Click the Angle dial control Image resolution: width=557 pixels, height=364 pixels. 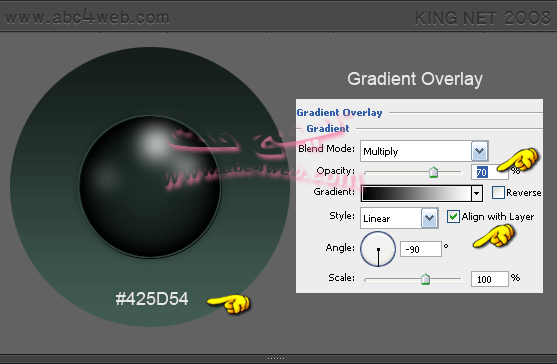click(378, 249)
